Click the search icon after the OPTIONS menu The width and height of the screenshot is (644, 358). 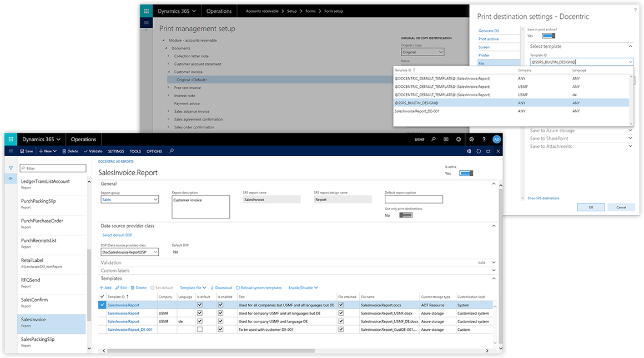click(172, 151)
